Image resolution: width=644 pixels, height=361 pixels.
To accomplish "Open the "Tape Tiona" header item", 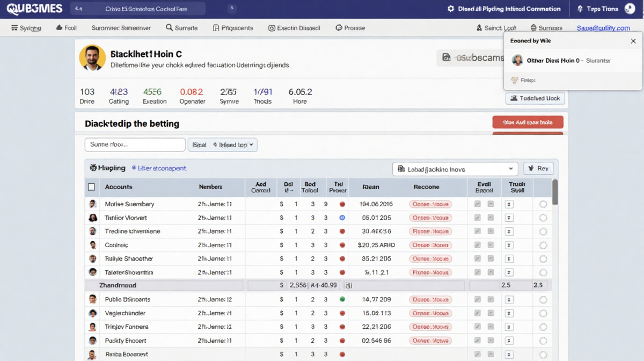I will (x=598, y=9).
